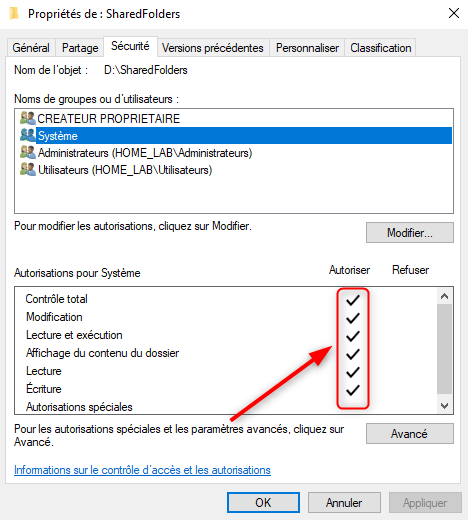Switch to the Partage tab
This screenshot has height=520, width=468.
coord(80,48)
